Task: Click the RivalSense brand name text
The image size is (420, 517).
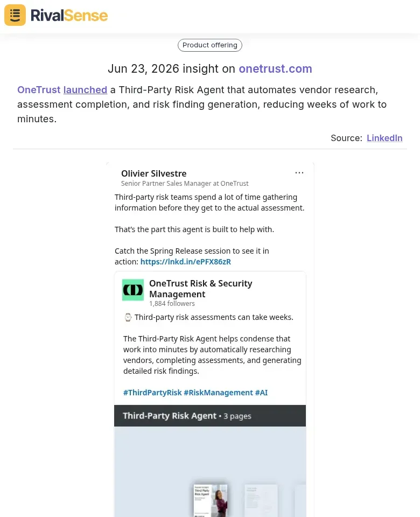Action: 69,16
